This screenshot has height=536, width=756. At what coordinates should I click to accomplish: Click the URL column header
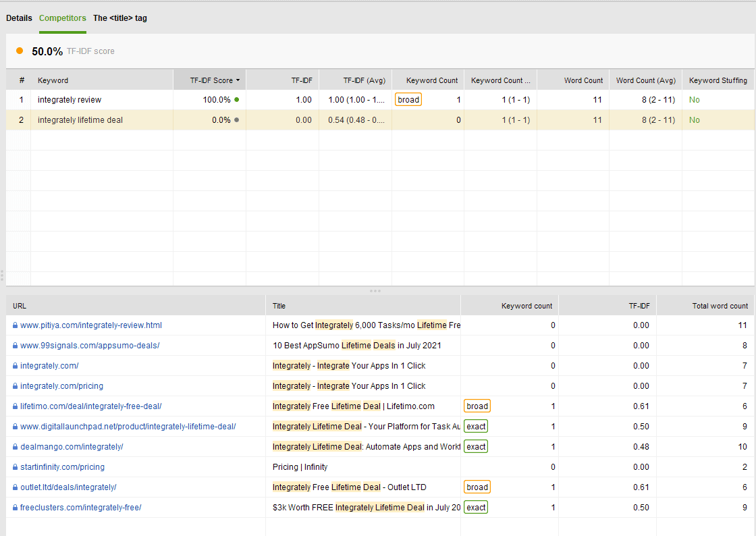pos(136,306)
